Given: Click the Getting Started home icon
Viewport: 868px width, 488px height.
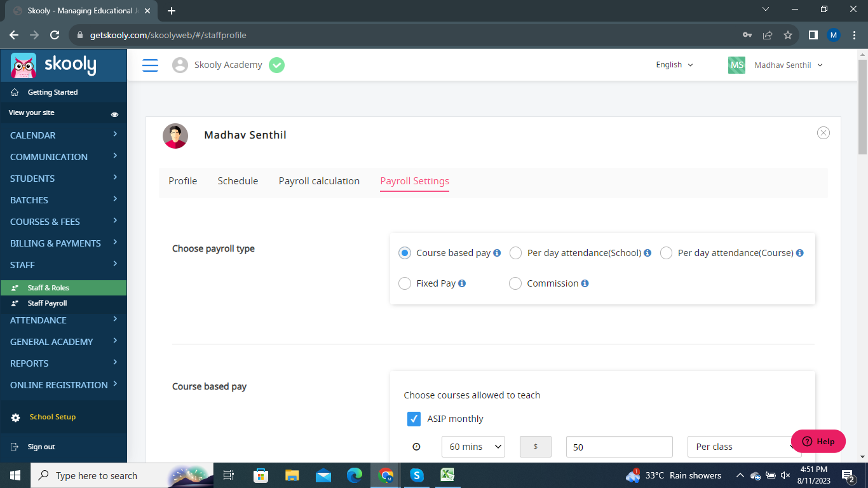Looking at the screenshot, I should 15,92.
